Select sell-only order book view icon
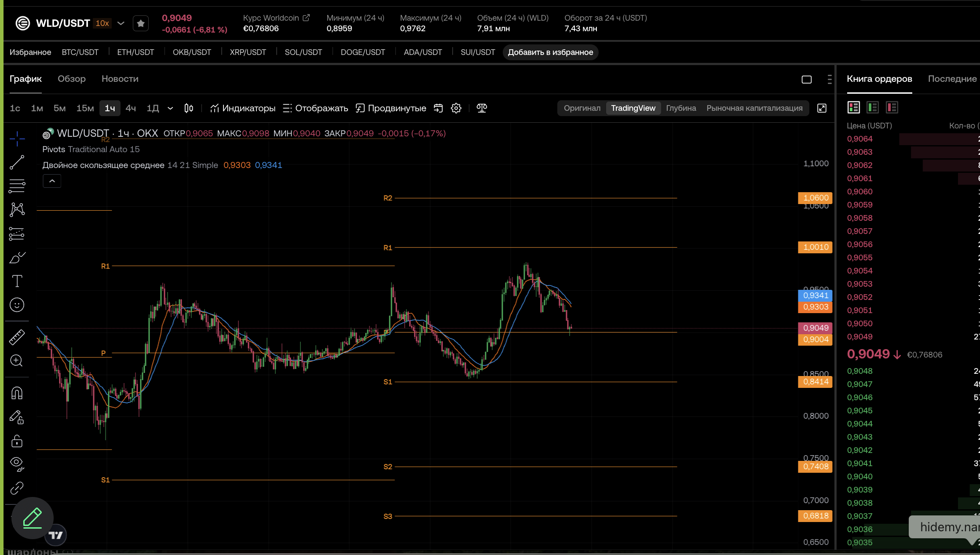Viewport: 980px width, 555px height. 892,107
